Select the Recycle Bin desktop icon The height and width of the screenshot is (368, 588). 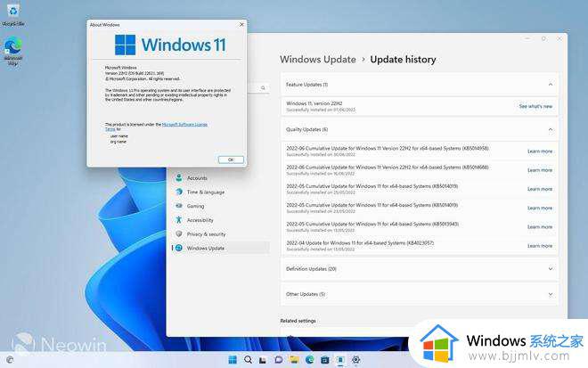(13, 14)
